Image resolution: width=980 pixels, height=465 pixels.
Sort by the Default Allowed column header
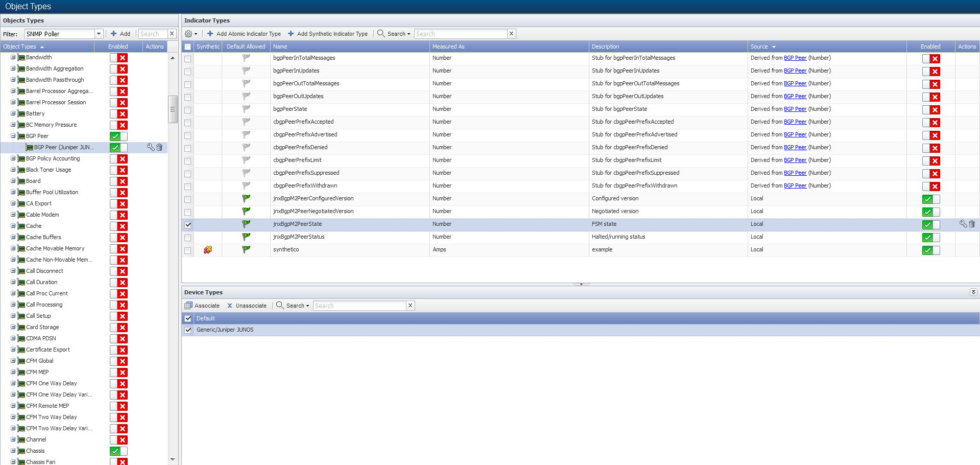point(246,46)
